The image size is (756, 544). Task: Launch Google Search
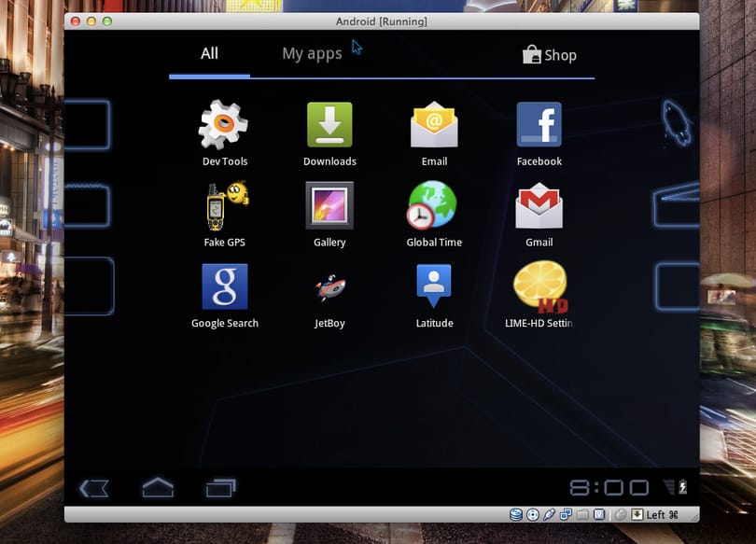(225, 296)
